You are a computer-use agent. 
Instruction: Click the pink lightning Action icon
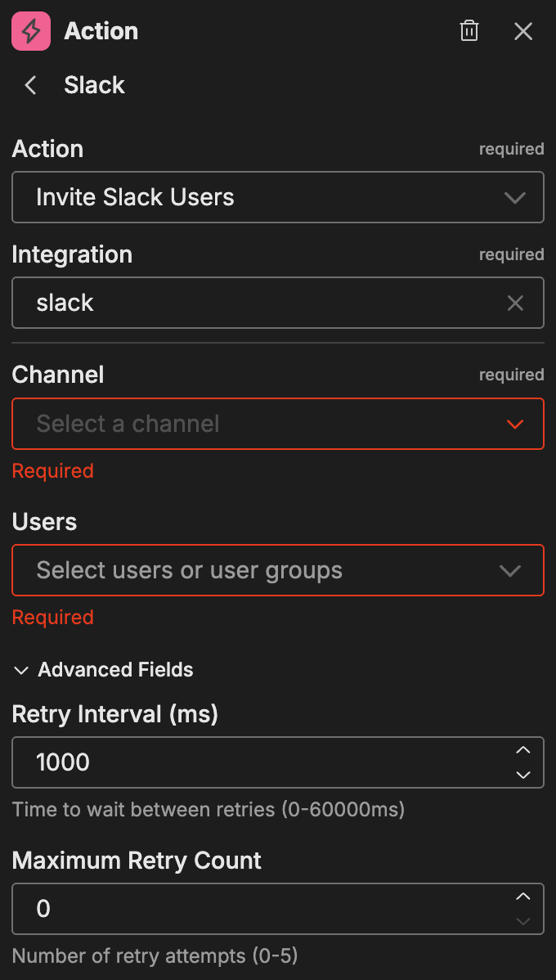click(30, 31)
